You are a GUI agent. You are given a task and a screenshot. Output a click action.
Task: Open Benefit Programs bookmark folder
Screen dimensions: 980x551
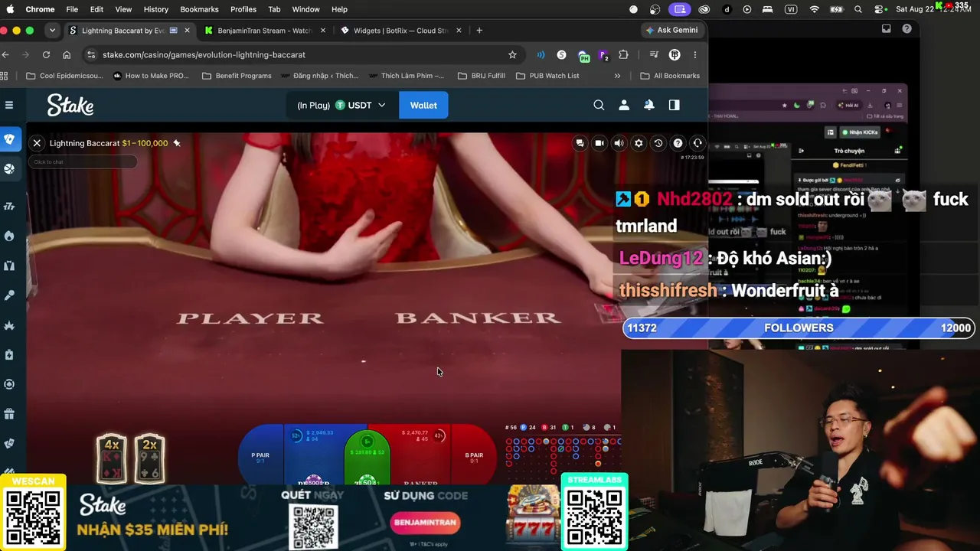pos(237,76)
